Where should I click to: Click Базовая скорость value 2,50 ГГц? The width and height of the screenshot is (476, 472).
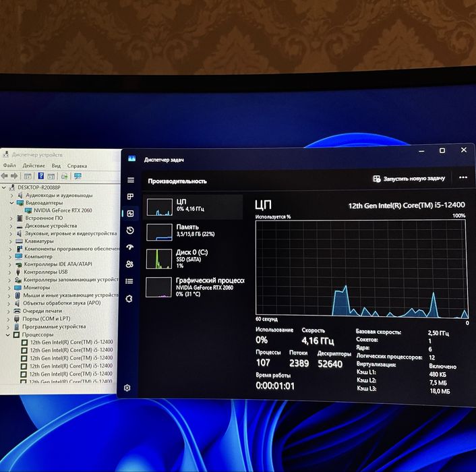tap(438, 333)
